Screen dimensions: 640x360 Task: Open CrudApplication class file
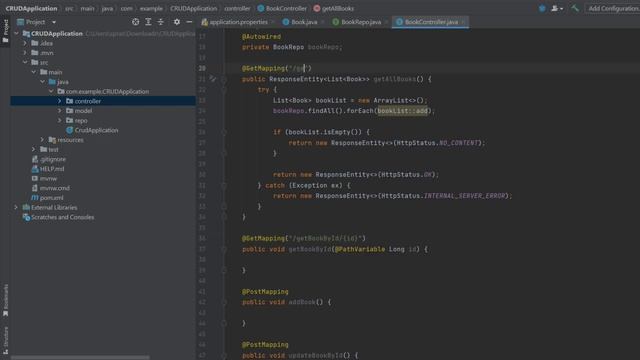coord(96,130)
